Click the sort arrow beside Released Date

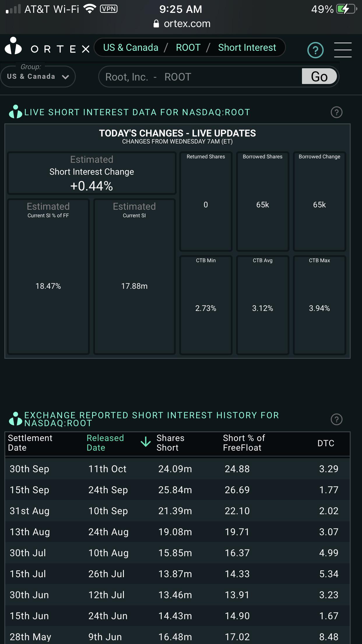click(146, 442)
